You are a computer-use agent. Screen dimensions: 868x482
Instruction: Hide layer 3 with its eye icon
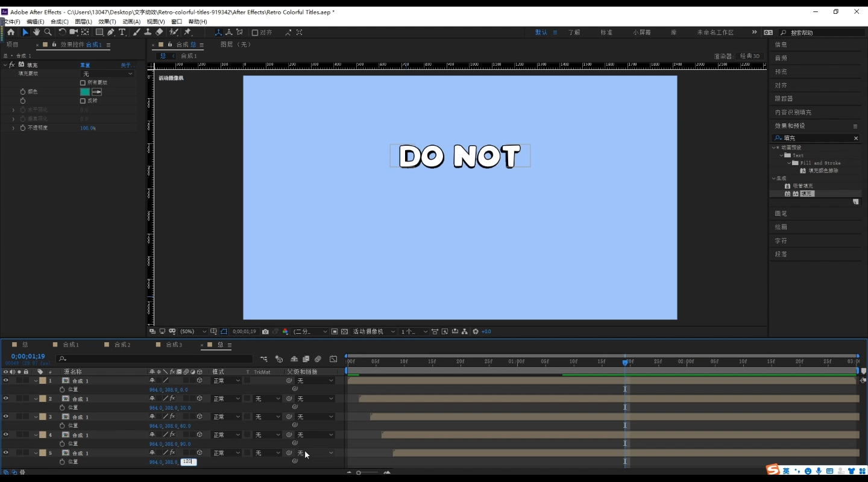5,416
